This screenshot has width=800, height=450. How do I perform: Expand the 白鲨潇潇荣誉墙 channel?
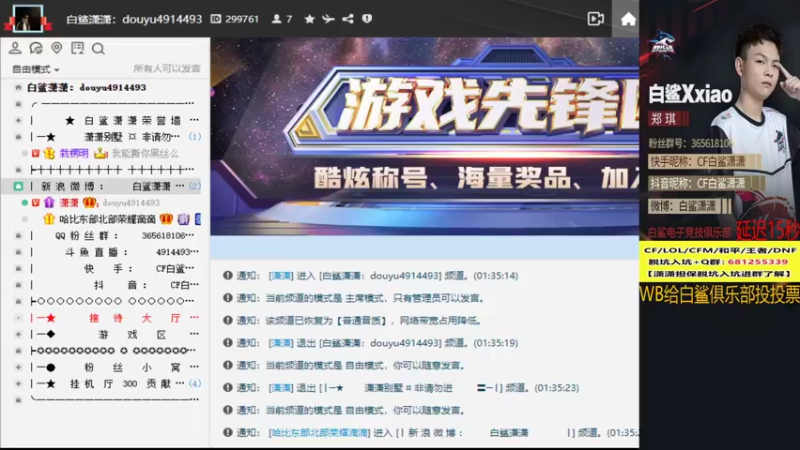18,120
